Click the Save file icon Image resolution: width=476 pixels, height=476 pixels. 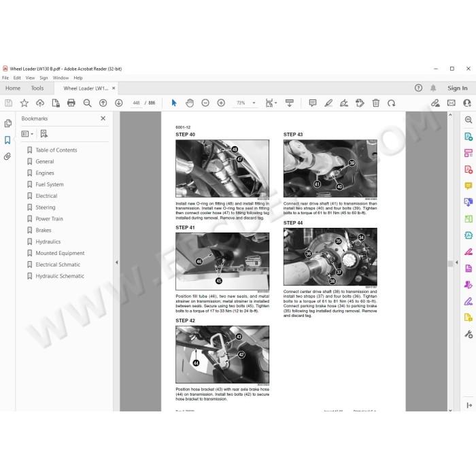[x=8, y=103]
